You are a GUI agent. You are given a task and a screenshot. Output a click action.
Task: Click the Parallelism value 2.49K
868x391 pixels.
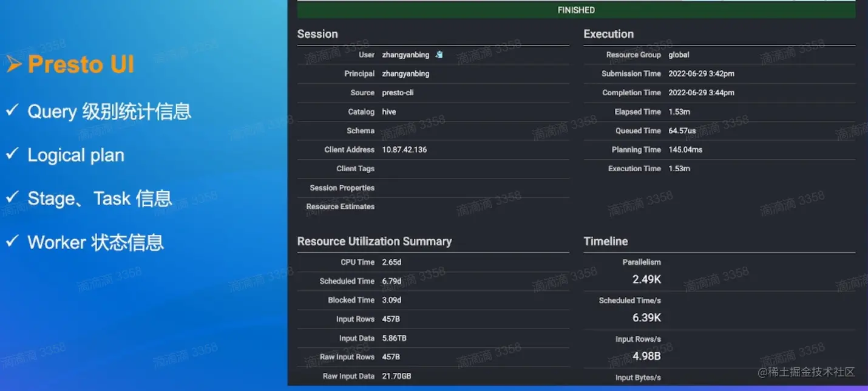coord(646,279)
